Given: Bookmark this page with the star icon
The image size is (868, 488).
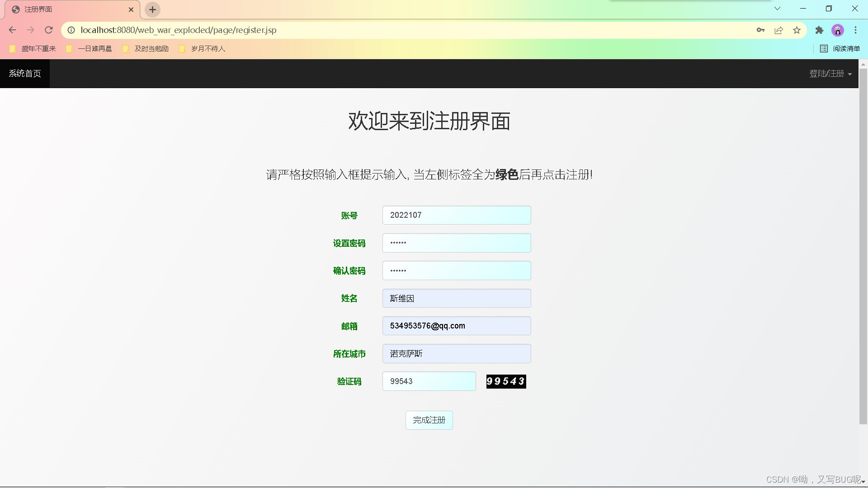Looking at the screenshot, I should coord(797,30).
